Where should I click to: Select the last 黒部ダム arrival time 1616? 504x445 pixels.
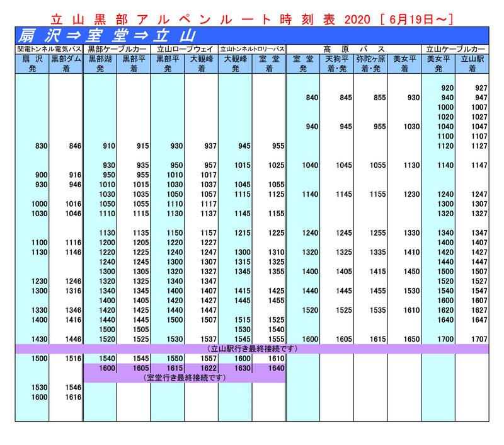[73, 397]
